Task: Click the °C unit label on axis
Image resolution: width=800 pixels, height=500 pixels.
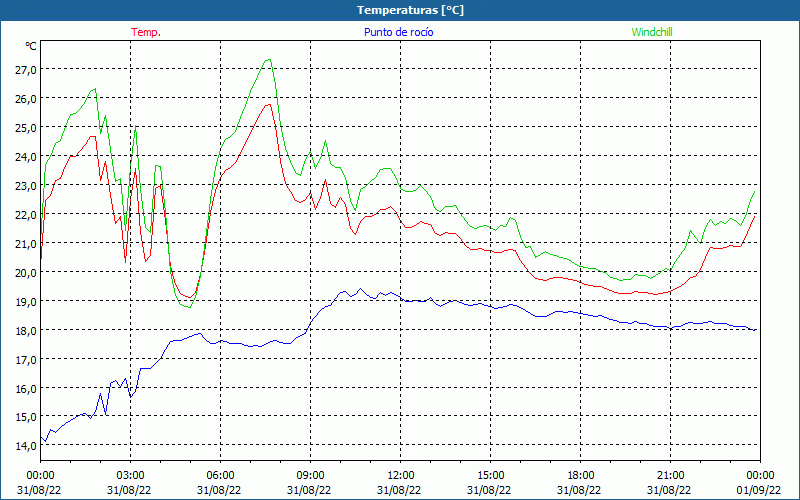Action: pos(31,46)
